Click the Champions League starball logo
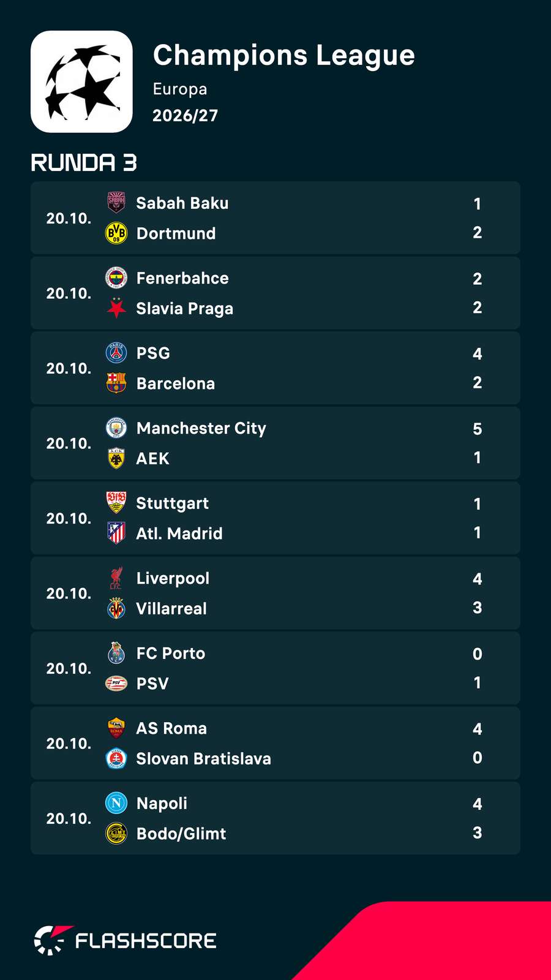The height and width of the screenshot is (980, 551). click(81, 81)
